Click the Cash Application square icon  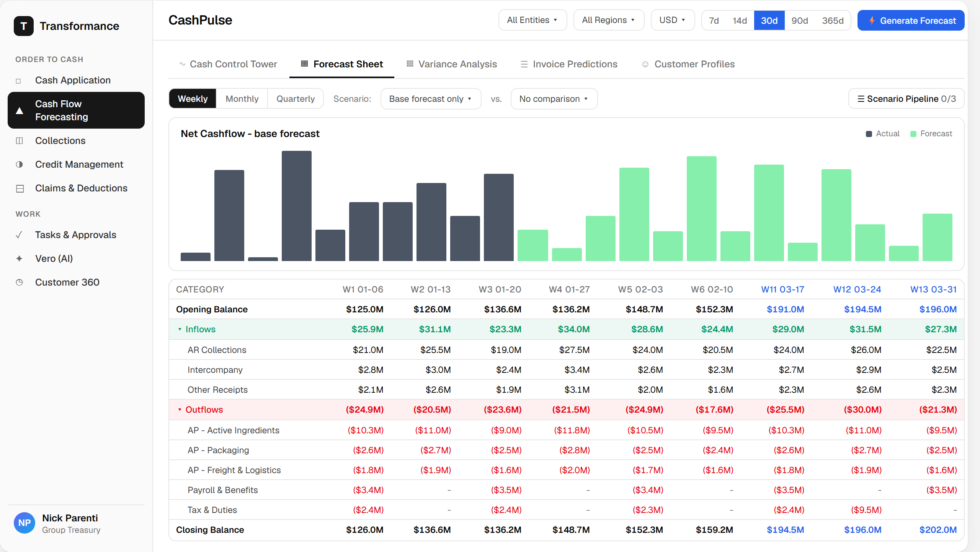[18, 81]
